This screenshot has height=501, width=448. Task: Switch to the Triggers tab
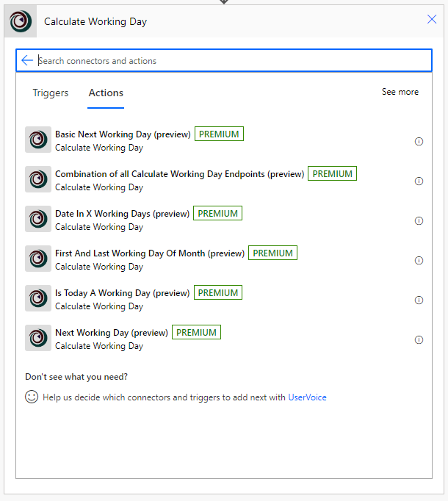(51, 93)
